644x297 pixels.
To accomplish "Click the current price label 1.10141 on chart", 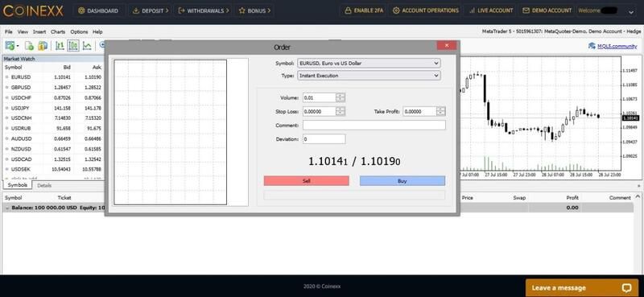I will (630, 118).
